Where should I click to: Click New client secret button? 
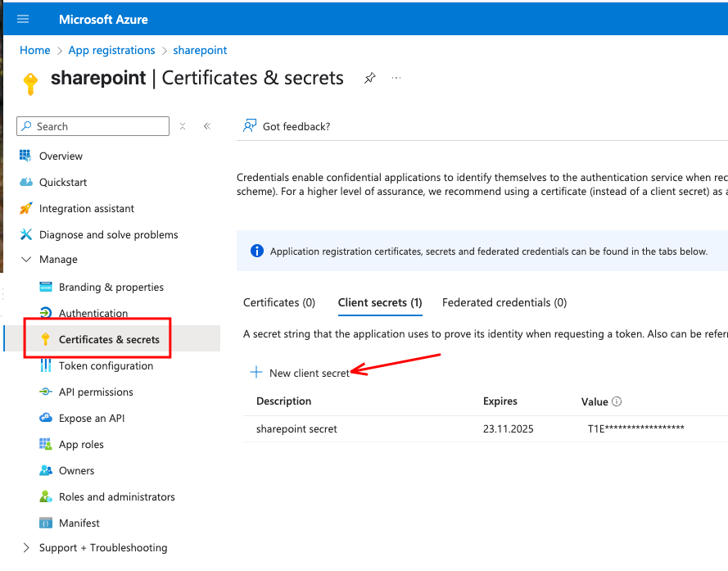point(309,373)
